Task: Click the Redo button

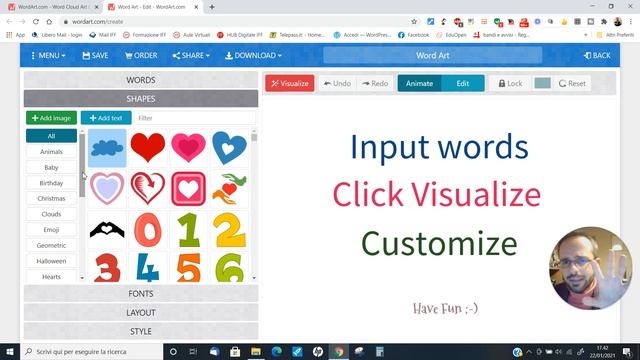Action: click(375, 83)
